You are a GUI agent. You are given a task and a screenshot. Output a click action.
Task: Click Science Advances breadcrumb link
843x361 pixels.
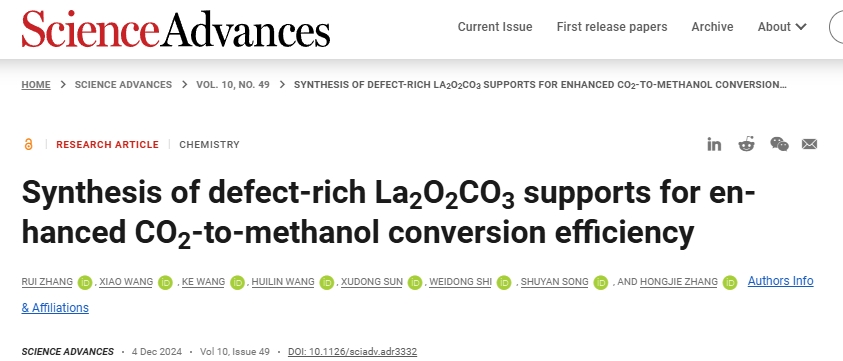click(123, 84)
